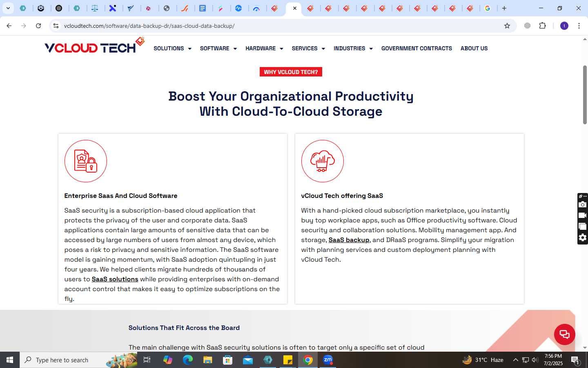The height and width of the screenshot is (368, 588).
Task: Reload the current page
Action: coord(38,26)
